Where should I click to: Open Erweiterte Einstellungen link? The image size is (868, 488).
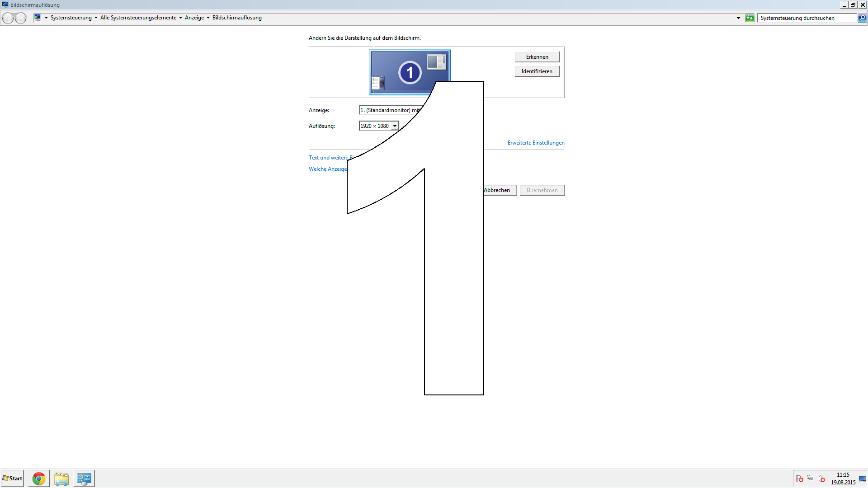536,143
